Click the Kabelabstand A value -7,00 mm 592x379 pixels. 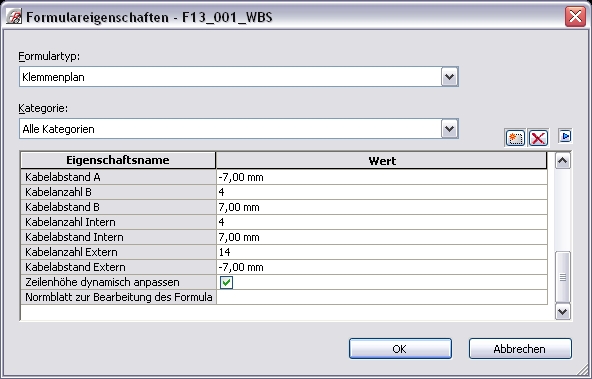click(x=382, y=177)
